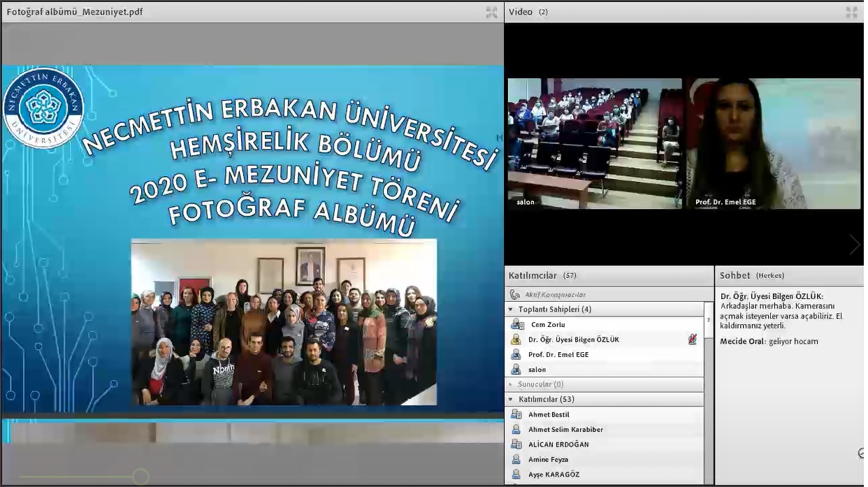
Task: Click the Video (2) pod title
Action: [528, 12]
